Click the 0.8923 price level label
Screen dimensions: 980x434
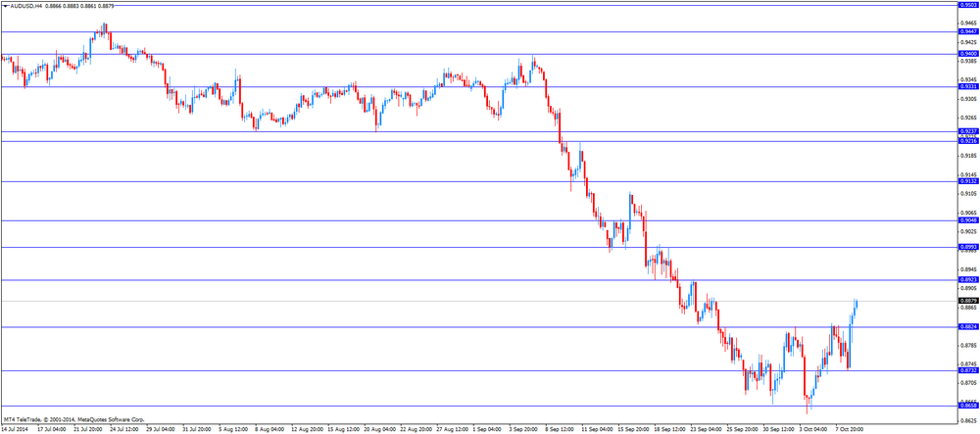point(968,280)
